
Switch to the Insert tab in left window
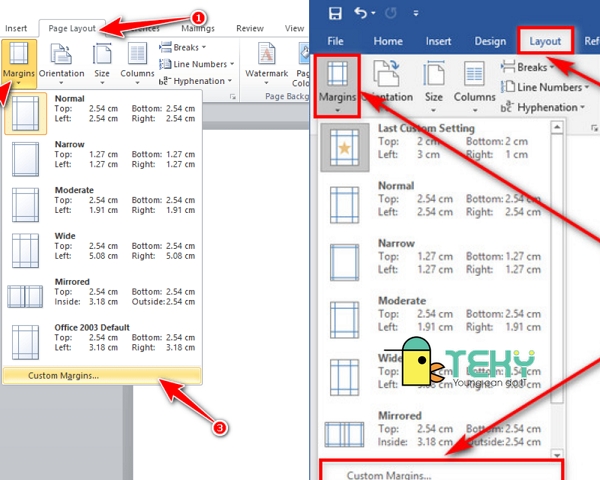click(x=16, y=28)
